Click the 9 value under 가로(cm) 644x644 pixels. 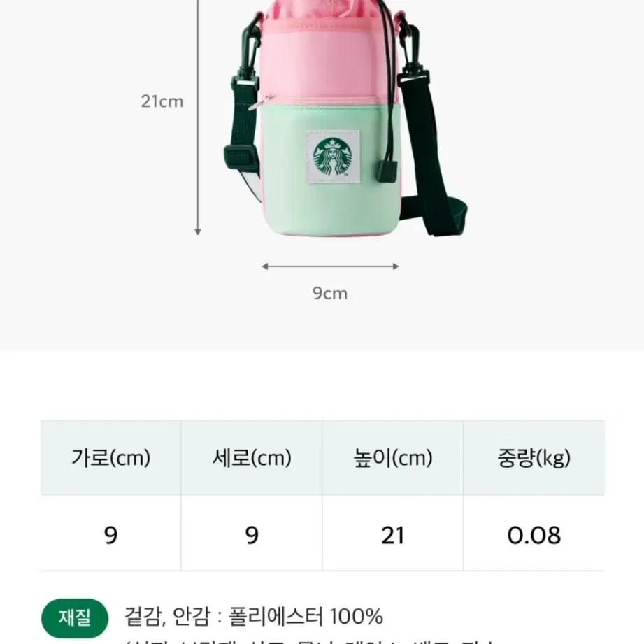coord(111,534)
